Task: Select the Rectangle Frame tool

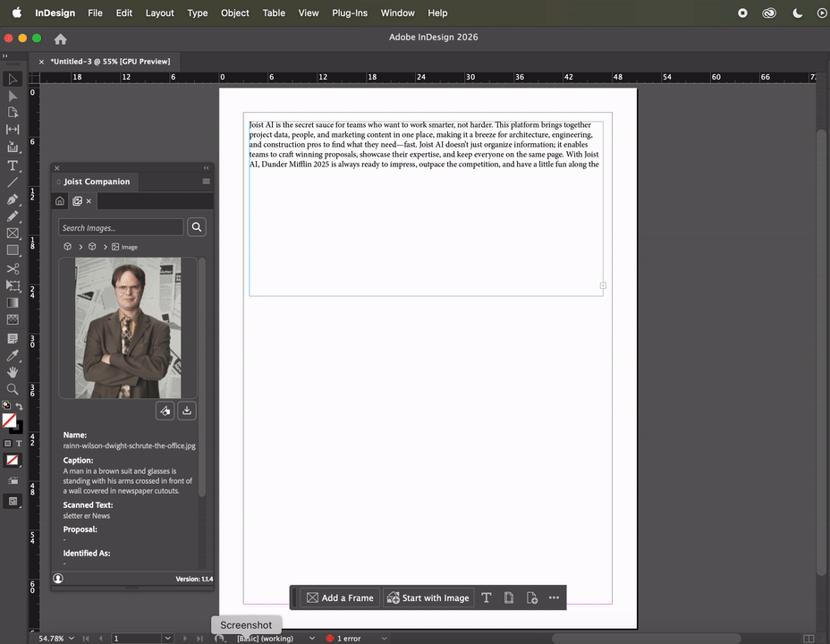Action: point(13,233)
